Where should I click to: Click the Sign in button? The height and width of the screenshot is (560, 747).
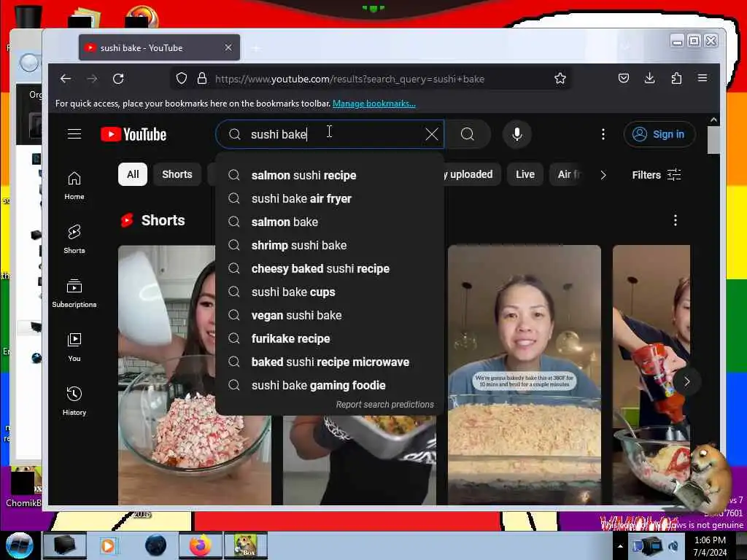coord(659,134)
